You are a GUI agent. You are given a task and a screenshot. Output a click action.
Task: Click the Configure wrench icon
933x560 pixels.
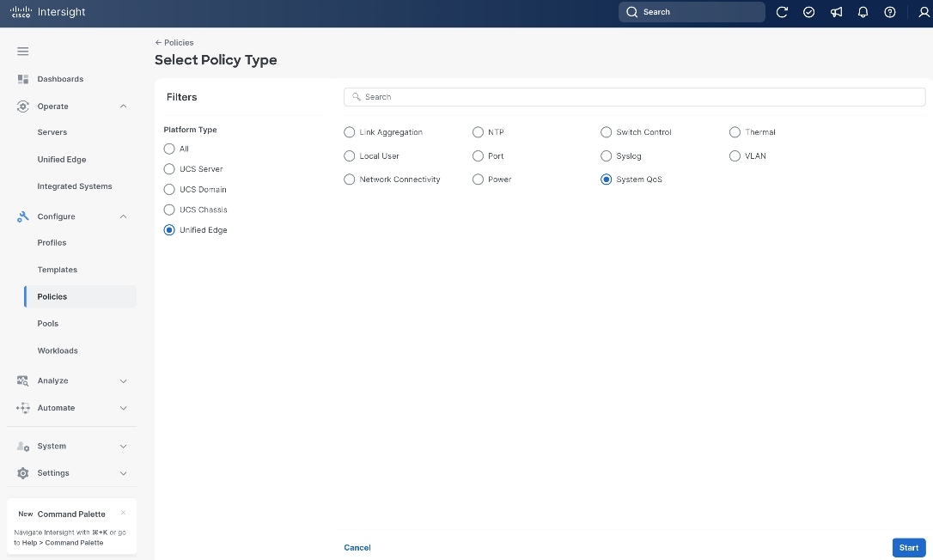coord(23,216)
